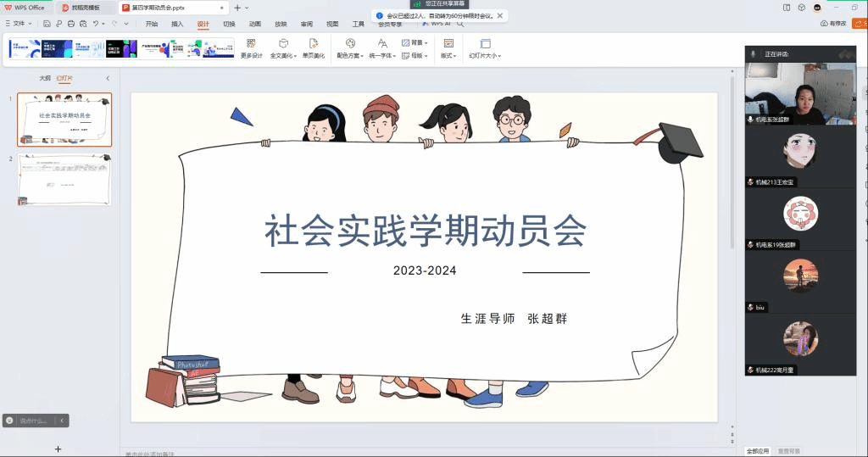The height and width of the screenshot is (457, 868).
Task: Click the add new slide plus icon
Action: click(x=58, y=449)
